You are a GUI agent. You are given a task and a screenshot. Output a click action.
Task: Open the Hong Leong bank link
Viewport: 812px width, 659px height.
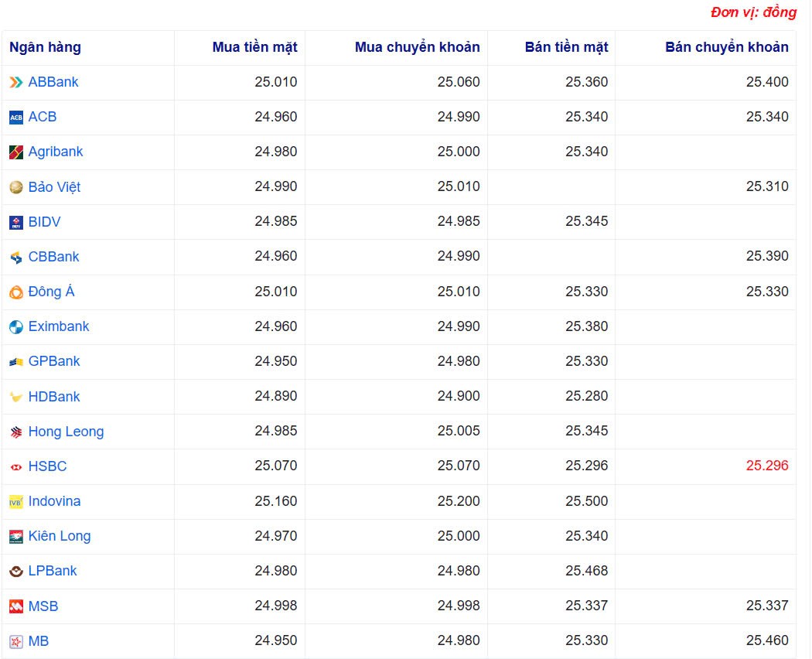(x=66, y=432)
